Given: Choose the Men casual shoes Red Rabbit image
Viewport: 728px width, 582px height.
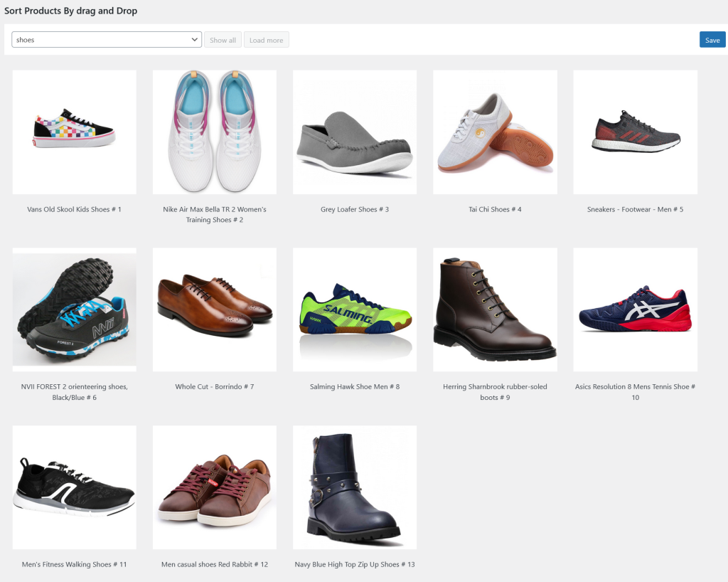Looking at the screenshot, I should tap(214, 487).
